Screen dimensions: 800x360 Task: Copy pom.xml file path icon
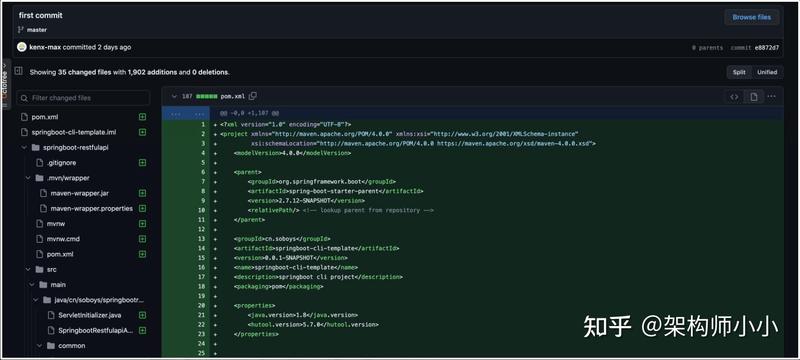click(253, 96)
